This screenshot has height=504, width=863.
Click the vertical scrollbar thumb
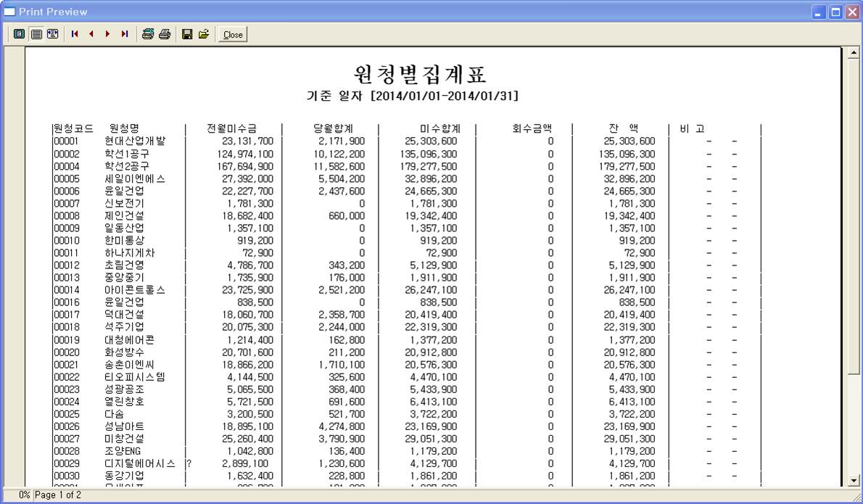pyautogui.click(x=853, y=218)
